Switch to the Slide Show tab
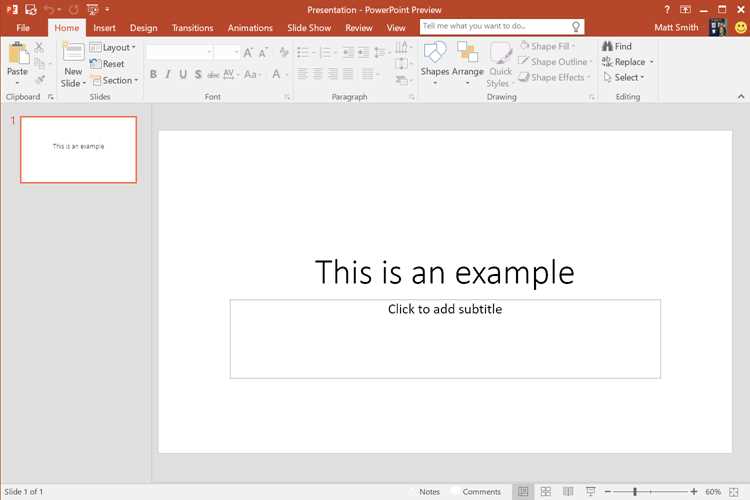Image resolution: width=750 pixels, height=500 pixels. click(x=309, y=28)
